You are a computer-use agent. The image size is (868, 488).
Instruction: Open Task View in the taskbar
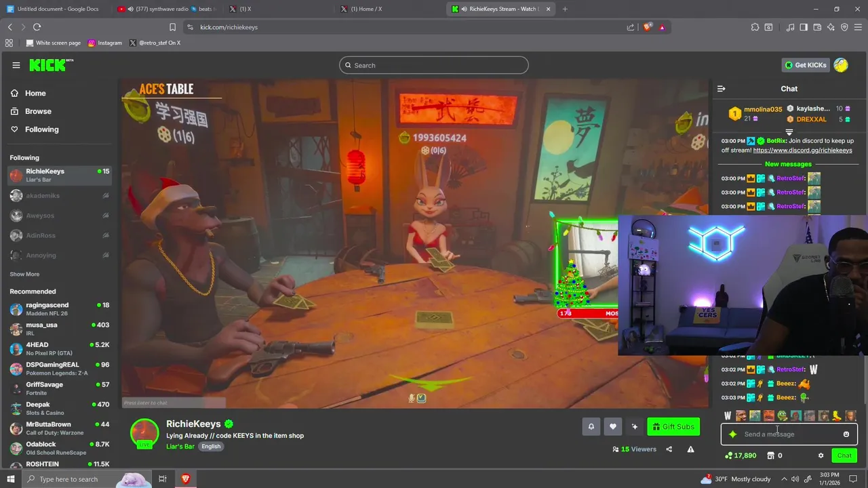pyautogui.click(x=163, y=479)
